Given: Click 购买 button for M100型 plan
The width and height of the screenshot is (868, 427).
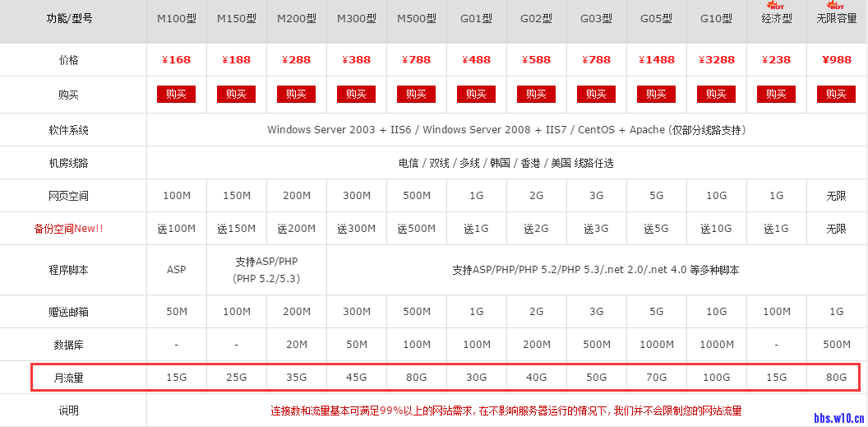Looking at the screenshot, I should tap(176, 95).
